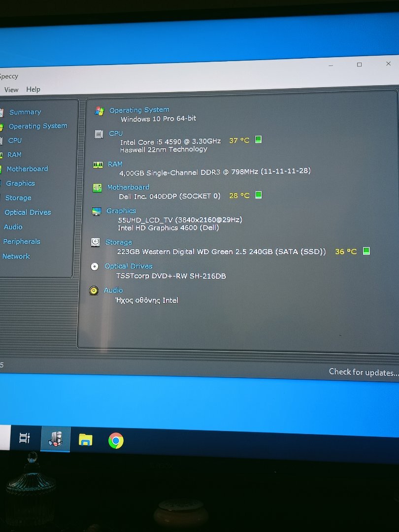Click the Motherboard heading link in summary
The width and height of the screenshot is (399, 532).
click(128, 187)
